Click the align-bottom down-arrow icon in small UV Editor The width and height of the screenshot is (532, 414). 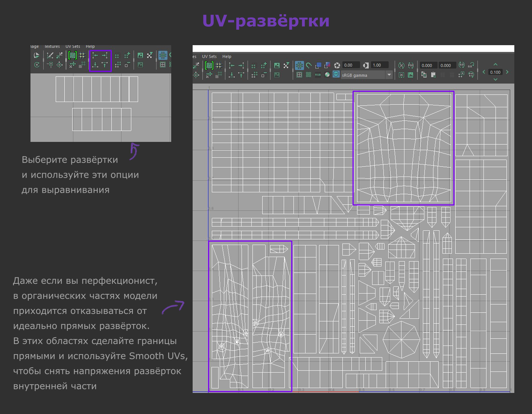(x=95, y=65)
